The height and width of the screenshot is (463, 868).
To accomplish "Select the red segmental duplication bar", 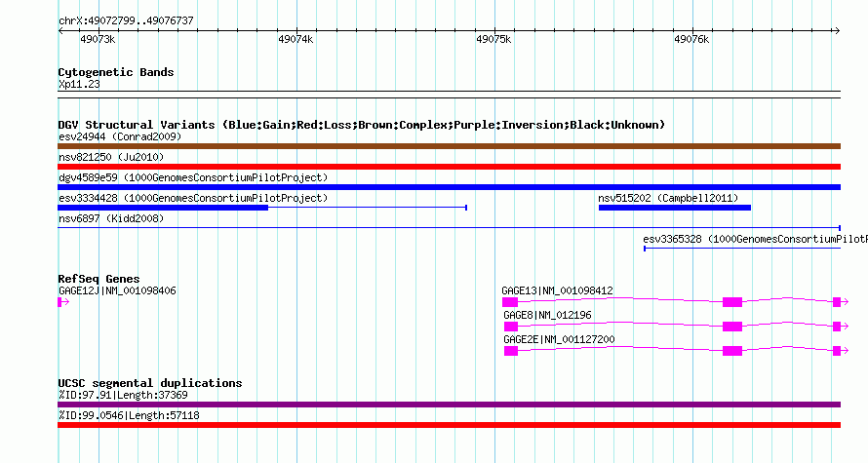I will coord(449,425).
